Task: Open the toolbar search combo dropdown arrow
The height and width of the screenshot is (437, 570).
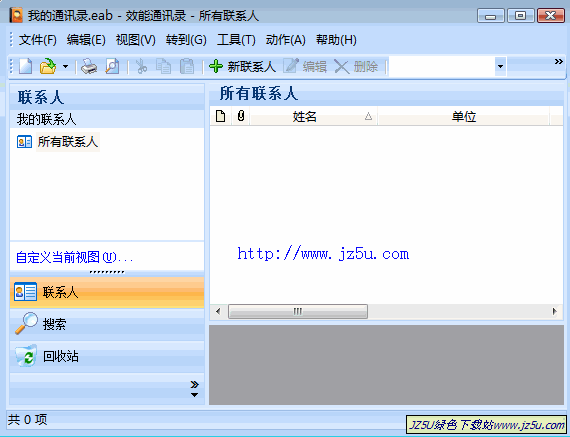Action: point(501,67)
